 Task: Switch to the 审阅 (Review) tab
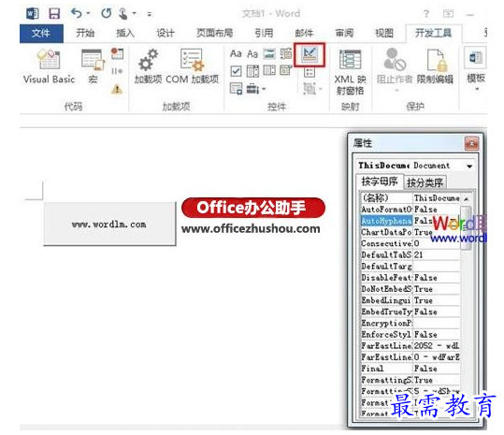pos(344,33)
